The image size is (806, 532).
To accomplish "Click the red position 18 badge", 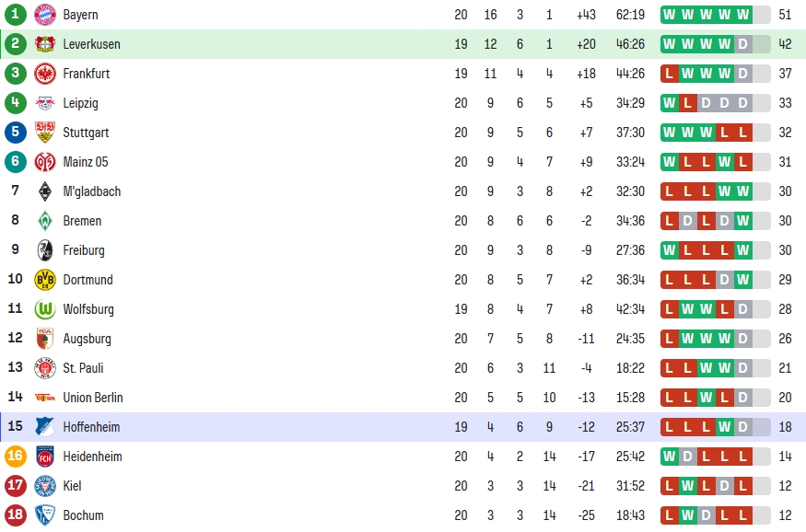I will (16, 515).
